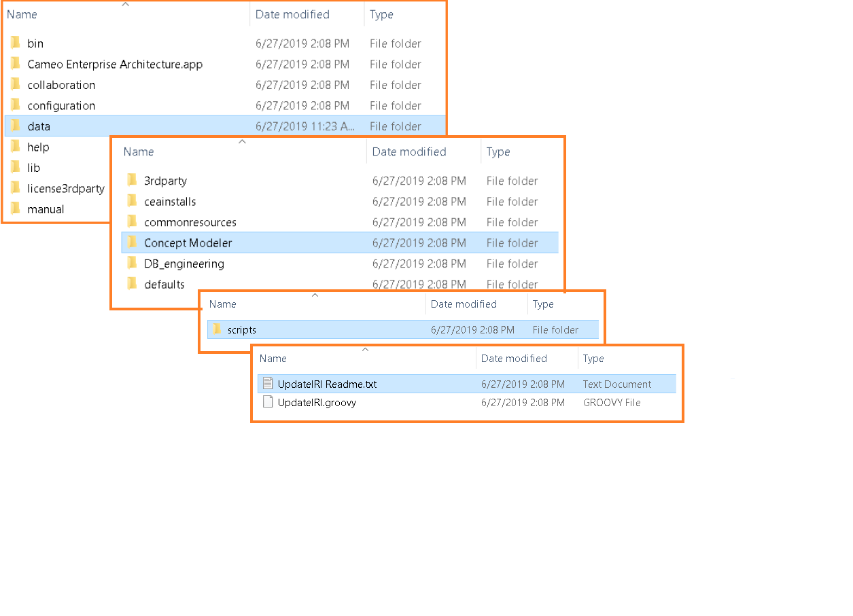The height and width of the screenshot is (616, 853).
Task: Click the data folder's '6/27/2019 11:23' date
Action: tap(306, 126)
